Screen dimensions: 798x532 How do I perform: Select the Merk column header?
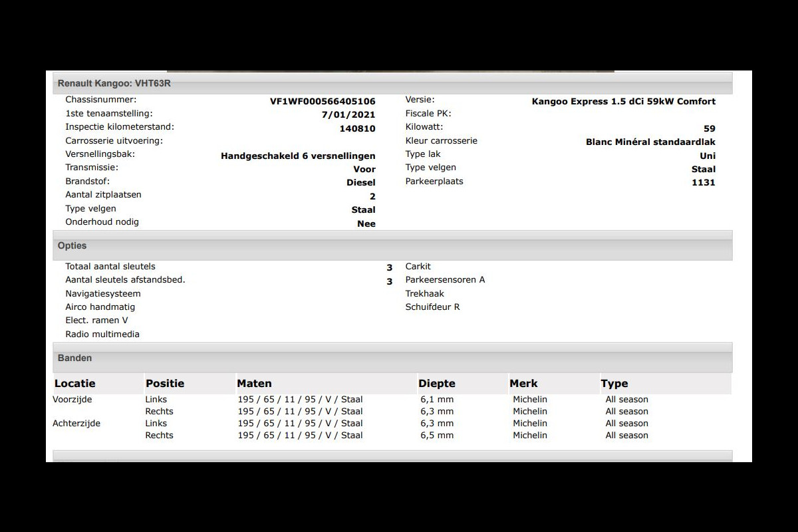tap(523, 384)
